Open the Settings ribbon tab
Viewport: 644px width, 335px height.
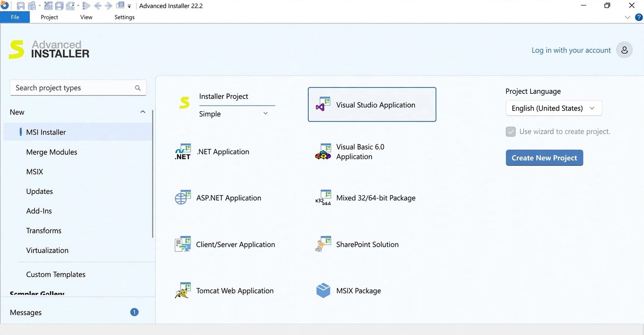pyautogui.click(x=124, y=17)
